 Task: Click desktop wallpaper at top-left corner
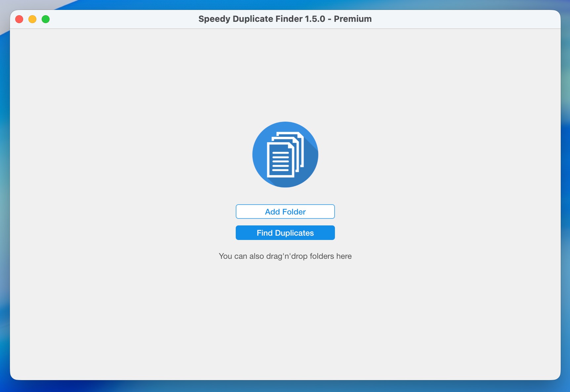(x=4, y=3)
